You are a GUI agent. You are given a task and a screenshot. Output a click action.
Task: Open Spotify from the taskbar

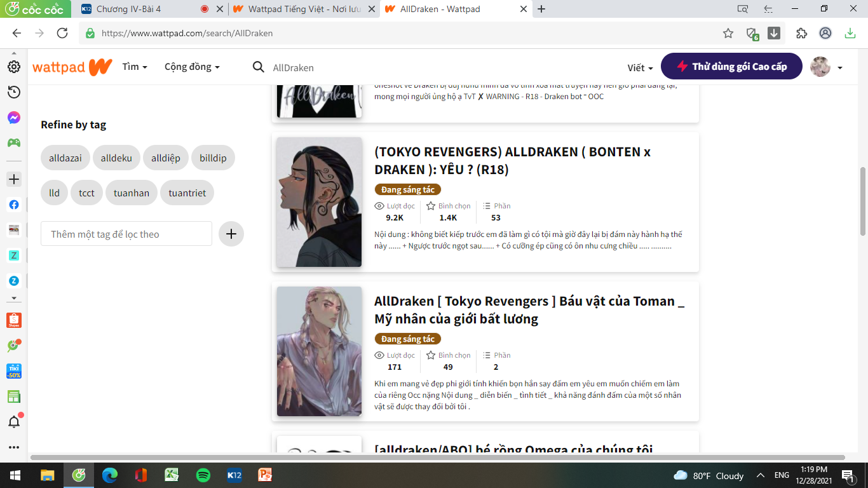tap(203, 475)
